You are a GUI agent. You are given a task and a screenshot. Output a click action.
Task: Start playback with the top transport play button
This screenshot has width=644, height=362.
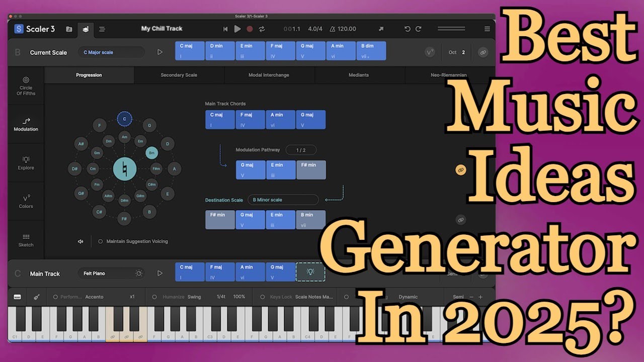[237, 29]
